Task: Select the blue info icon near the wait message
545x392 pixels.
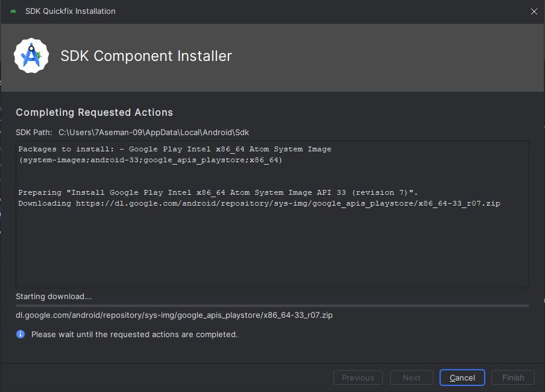Action: tap(20, 334)
